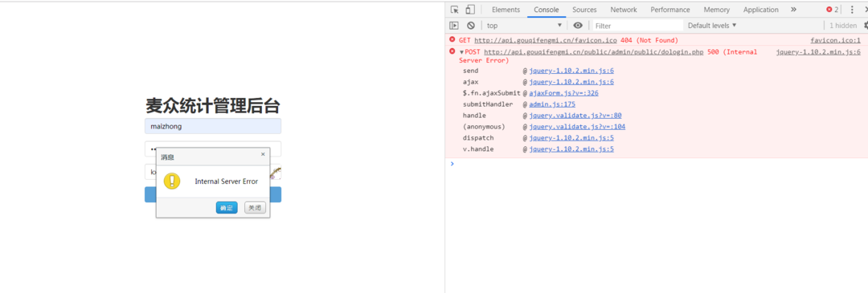Switch to the Elements tab
This screenshot has height=293, width=868.
pyautogui.click(x=506, y=10)
